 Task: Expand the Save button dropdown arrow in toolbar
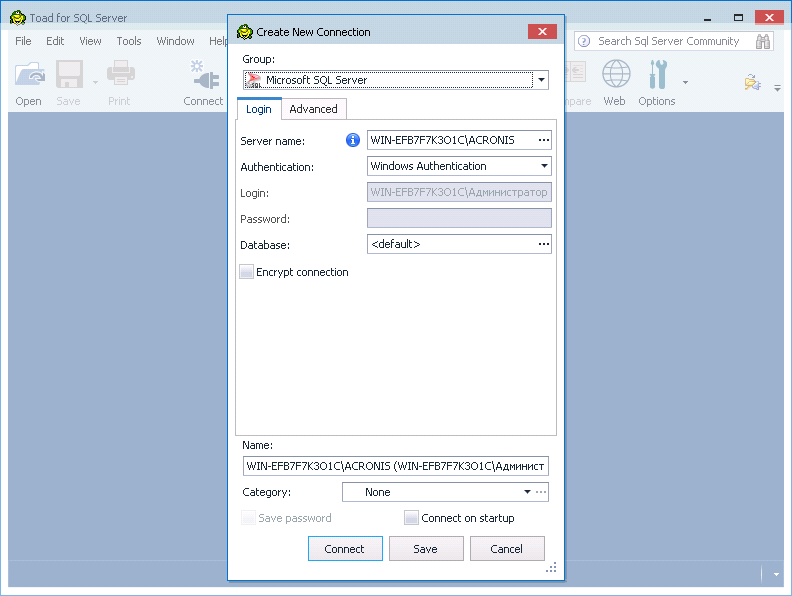pos(95,82)
